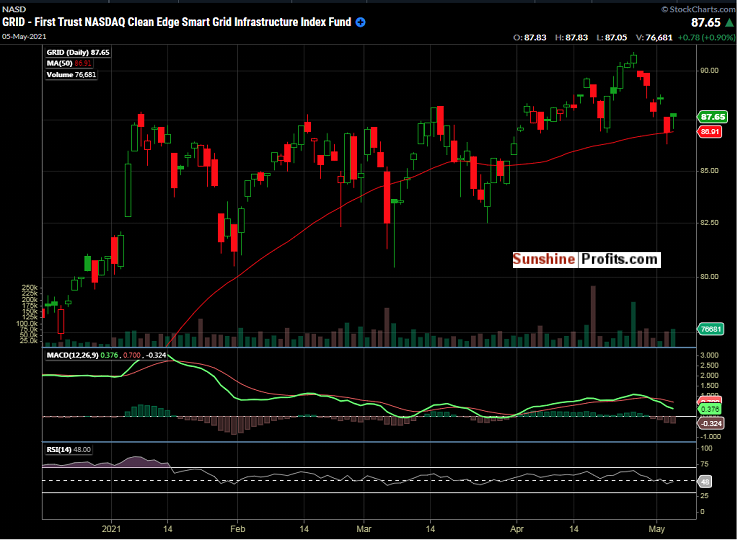This screenshot has height=540, width=738.
Task: Click the 82.50 price axis label
Action: click(709, 222)
